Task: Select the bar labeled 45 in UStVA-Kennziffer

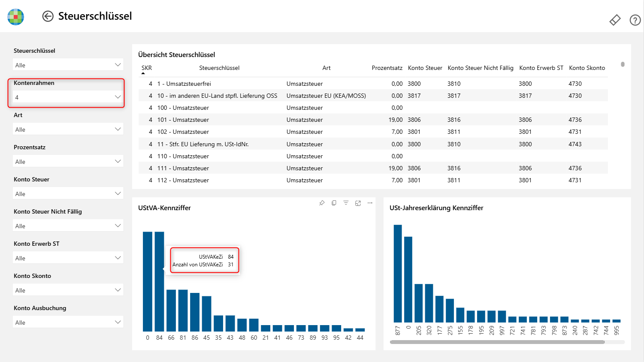Action: (206, 314)
